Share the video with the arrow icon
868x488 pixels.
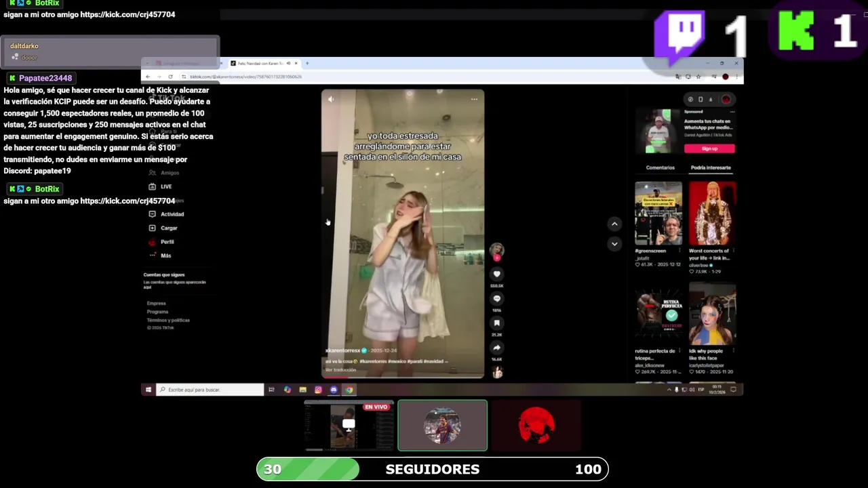click(x=496, y=348)
